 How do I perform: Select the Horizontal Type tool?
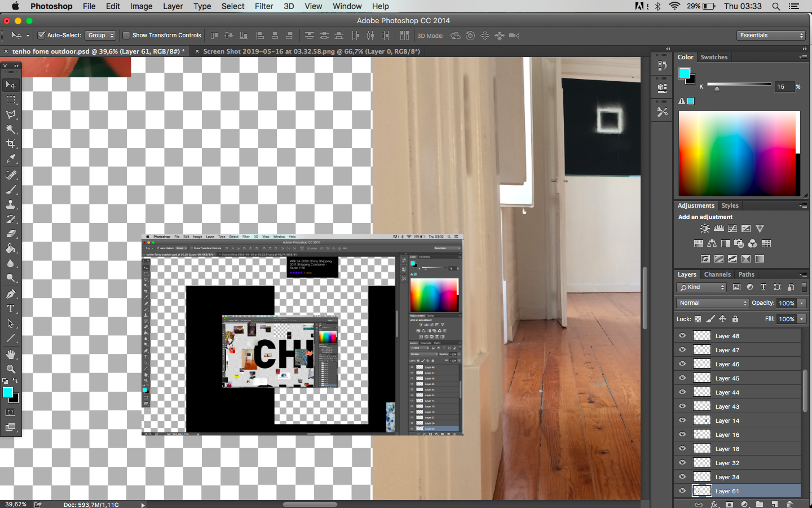(x=11, y=309)
